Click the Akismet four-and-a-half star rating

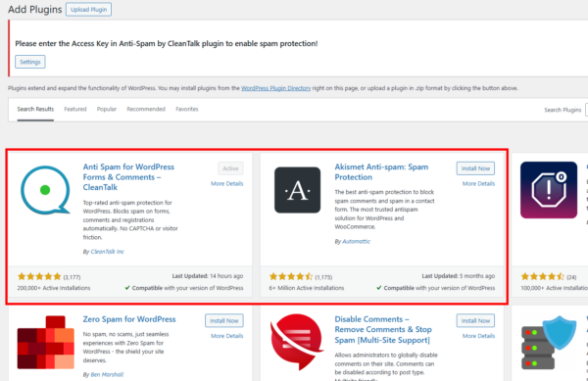click(x=291, y=277)
